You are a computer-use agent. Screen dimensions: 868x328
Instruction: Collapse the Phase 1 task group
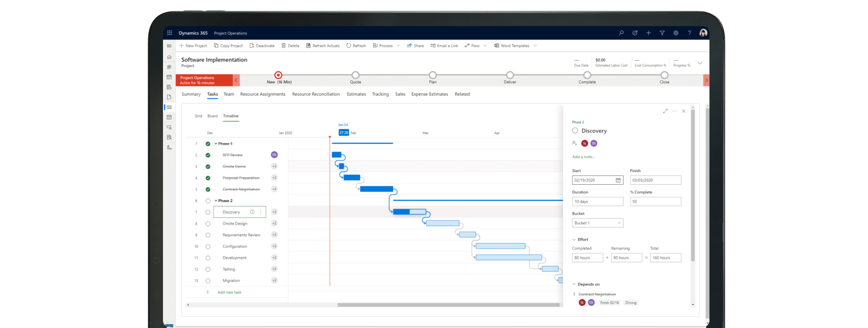point(216,144)
